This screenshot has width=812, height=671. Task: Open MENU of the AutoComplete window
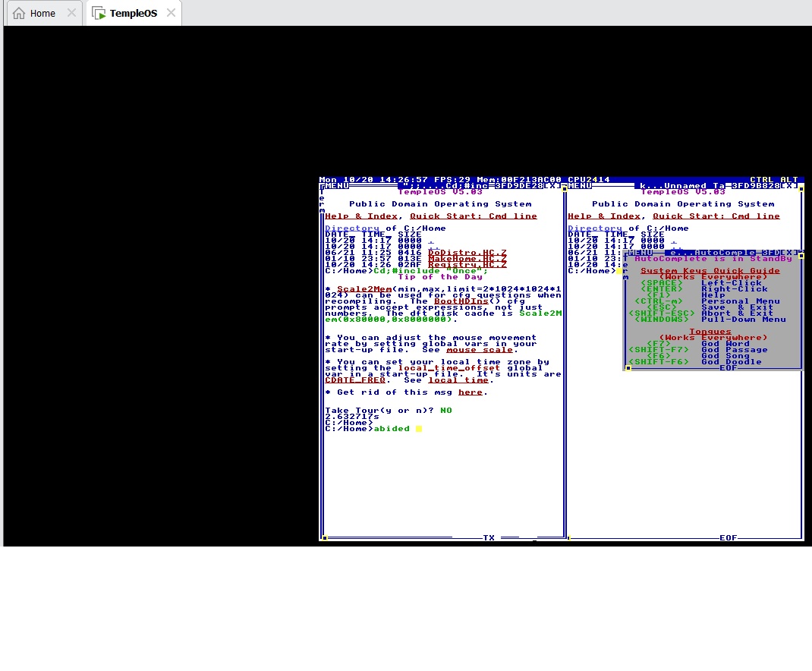(x=640, y=252)
